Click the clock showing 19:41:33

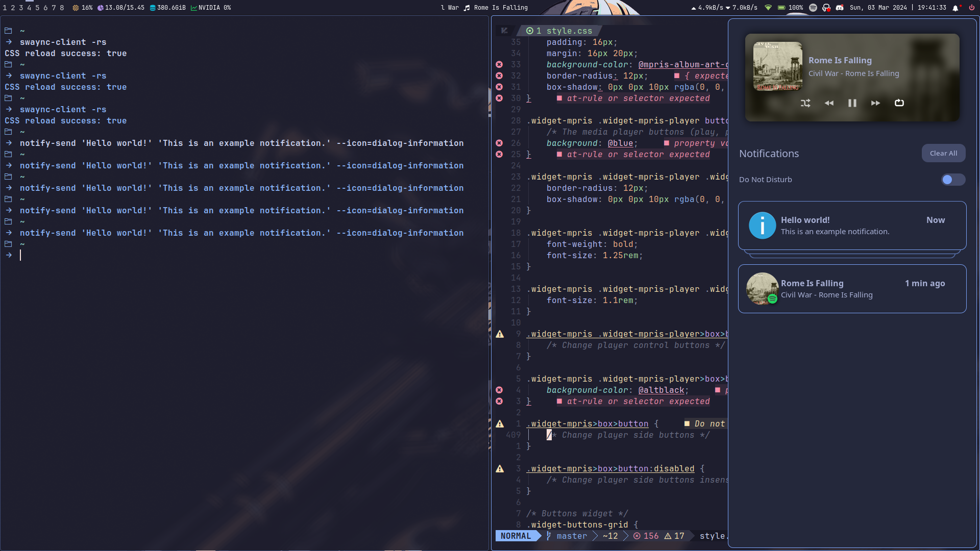coord(932,8)
